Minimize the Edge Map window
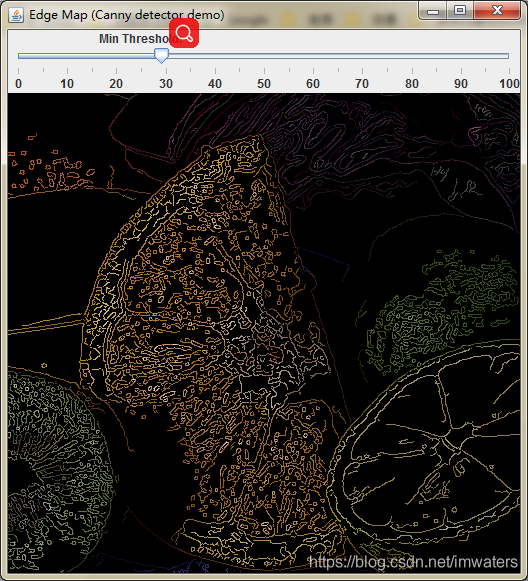The image size is (528, 581). [x=432, y=10]
